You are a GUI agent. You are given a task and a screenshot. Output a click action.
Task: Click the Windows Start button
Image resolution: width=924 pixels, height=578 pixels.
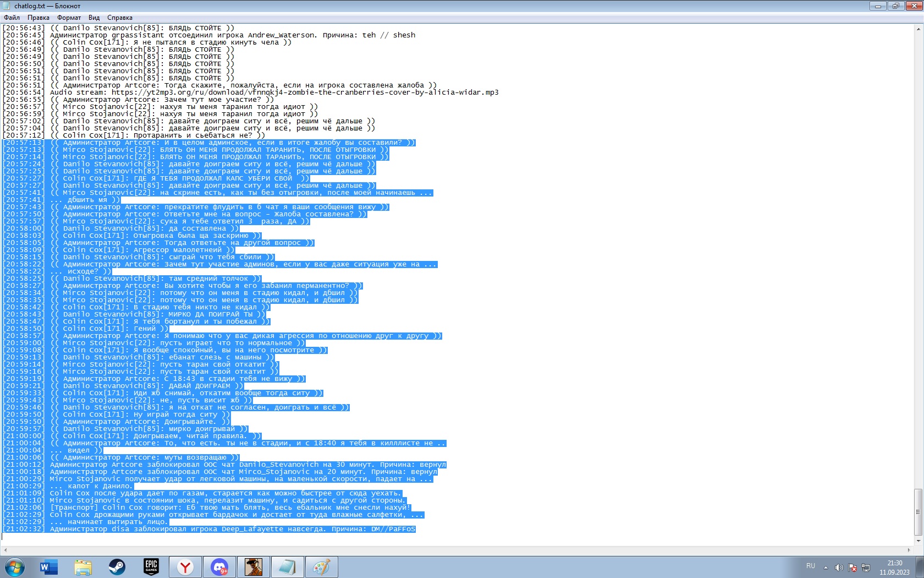(15, 567)
